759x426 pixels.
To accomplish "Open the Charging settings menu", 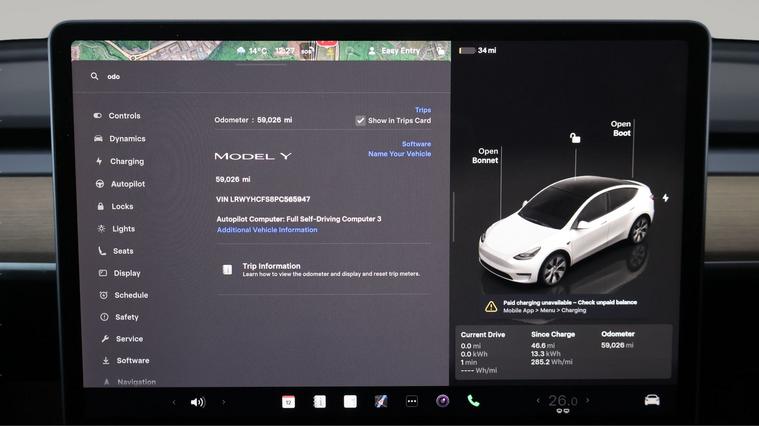I will [126, 161].
